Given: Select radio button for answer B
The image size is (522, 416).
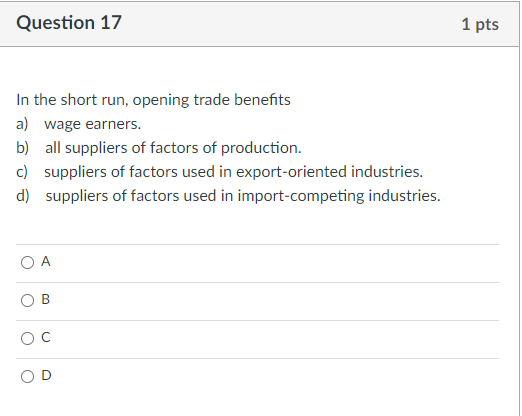Looking at the screenshot, I should (x=27, y=300).
